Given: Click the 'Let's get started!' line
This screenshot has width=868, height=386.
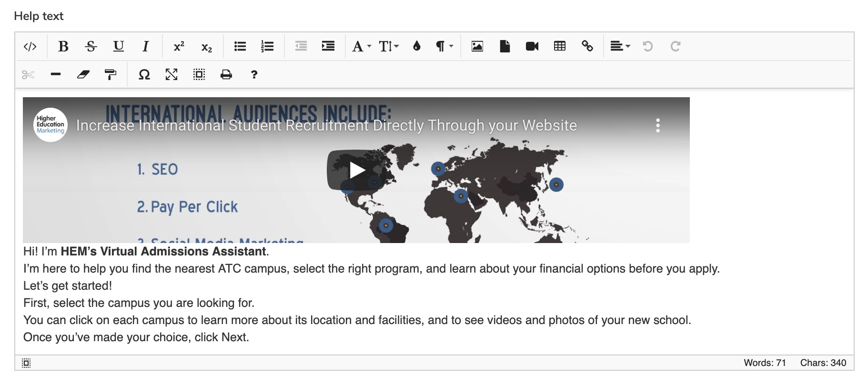Looking at the screenshot, I should point(68,285).
